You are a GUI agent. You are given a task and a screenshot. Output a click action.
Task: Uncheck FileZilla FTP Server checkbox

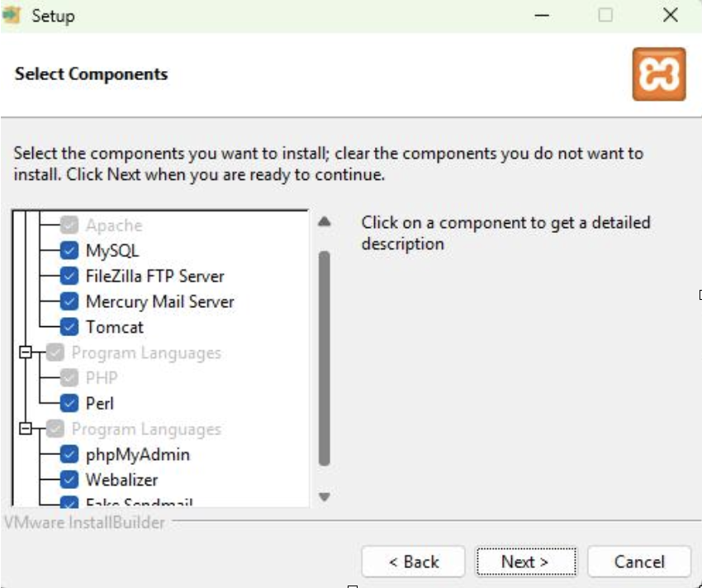click(x=70, y=276)
